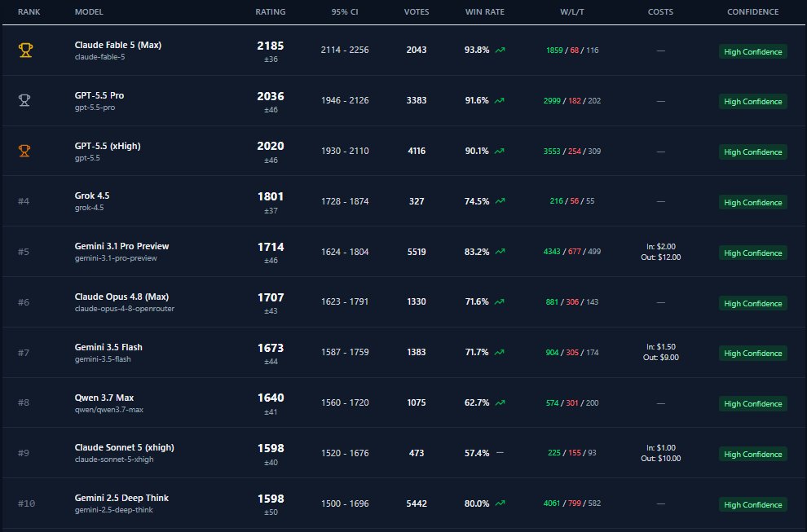Viewport: 807px width, 532px height.
Task: Sort by the RATING column header
Action: (x=270, y=12)
